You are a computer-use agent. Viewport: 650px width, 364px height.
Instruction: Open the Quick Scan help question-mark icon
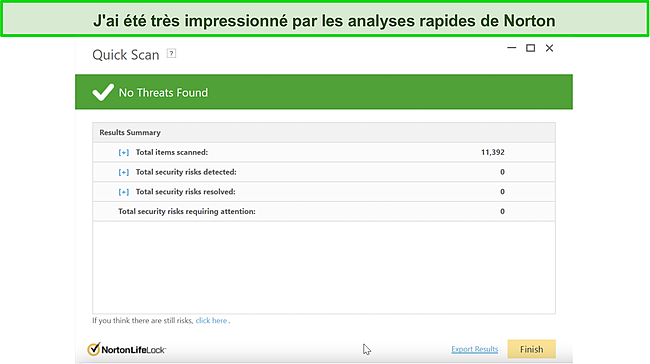[x=171, y=53]
